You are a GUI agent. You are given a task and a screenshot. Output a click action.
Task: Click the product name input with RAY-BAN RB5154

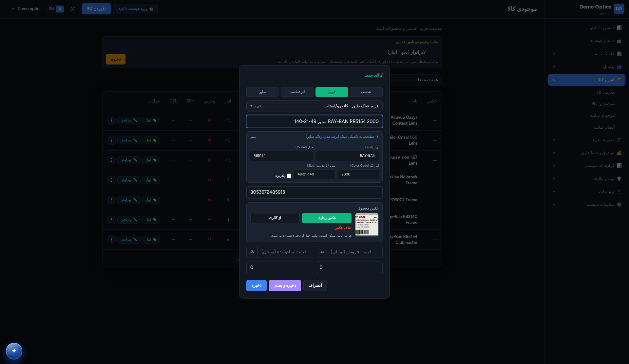[x=314, y=121]
